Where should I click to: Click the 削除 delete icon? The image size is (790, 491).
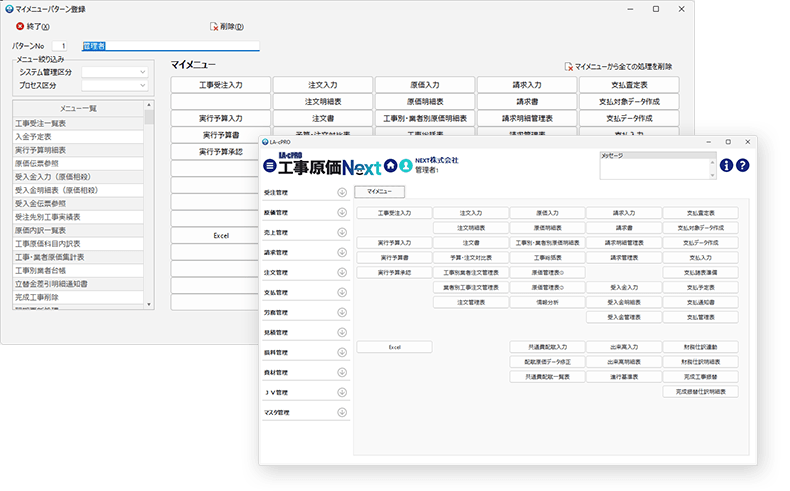click(214, 26)
